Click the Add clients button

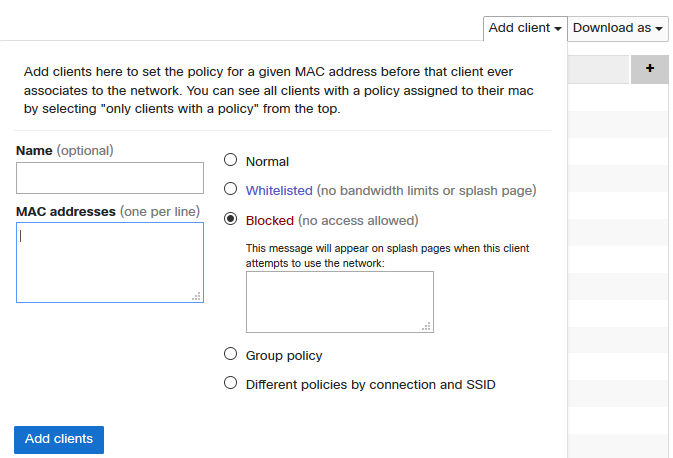point(59,439)
